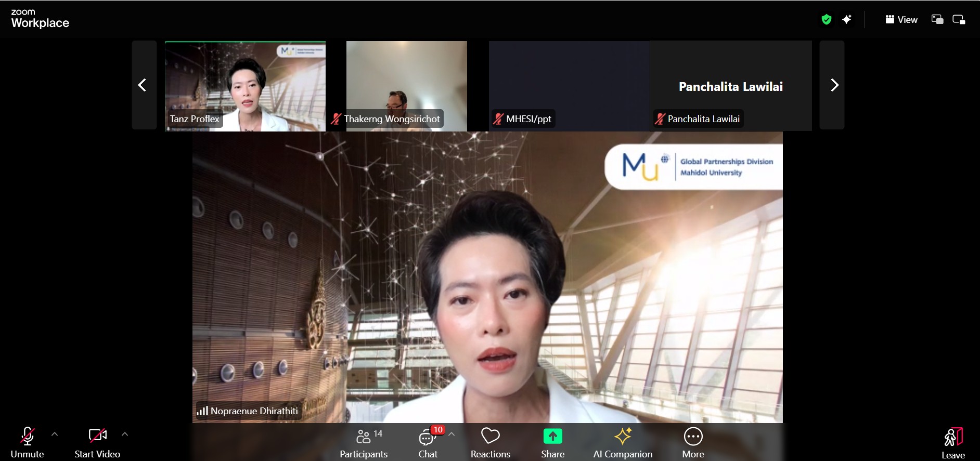980x461 pixels.
Task: Open the View layout menu
Action: coord(901,20)
